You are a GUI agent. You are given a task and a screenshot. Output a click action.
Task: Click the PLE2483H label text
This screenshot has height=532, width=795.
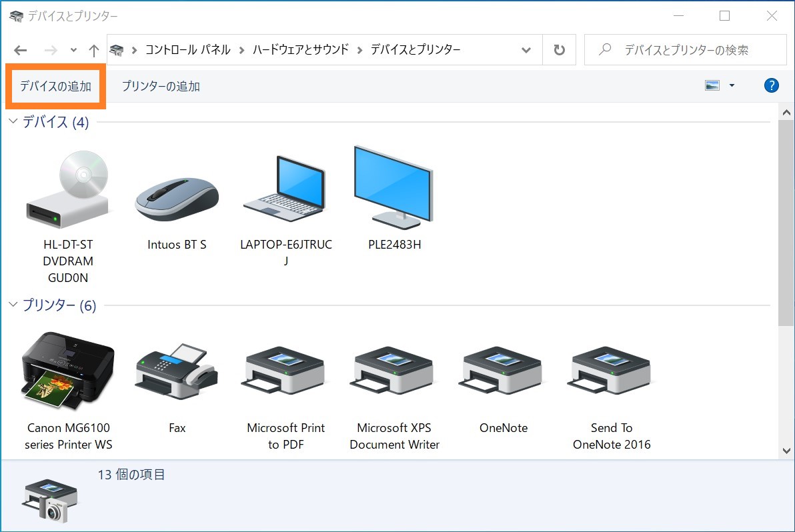[394, 244]
